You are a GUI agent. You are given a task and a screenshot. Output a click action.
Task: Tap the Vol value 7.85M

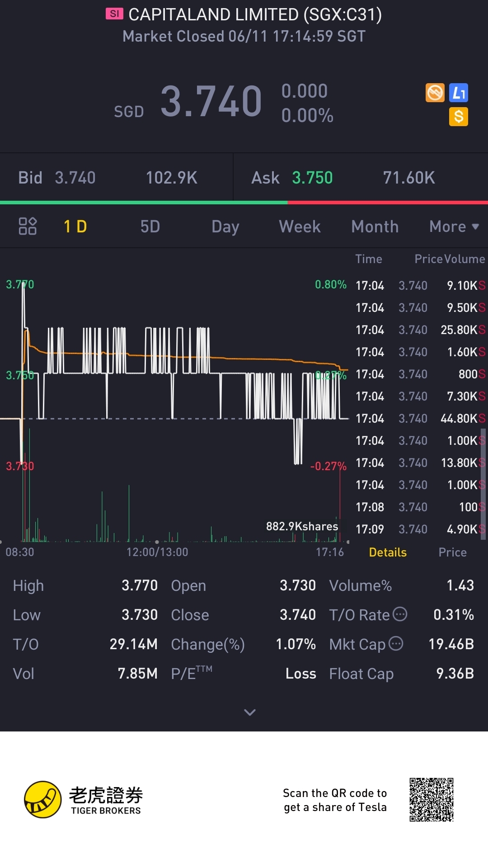tap(138, 674)
